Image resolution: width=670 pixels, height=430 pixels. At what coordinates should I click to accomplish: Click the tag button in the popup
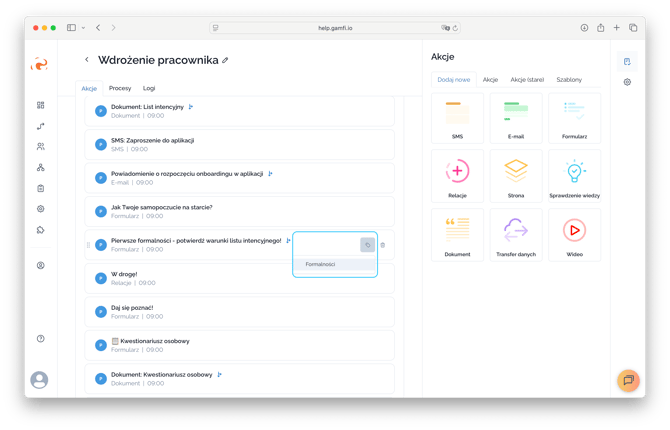coord(367,245)
